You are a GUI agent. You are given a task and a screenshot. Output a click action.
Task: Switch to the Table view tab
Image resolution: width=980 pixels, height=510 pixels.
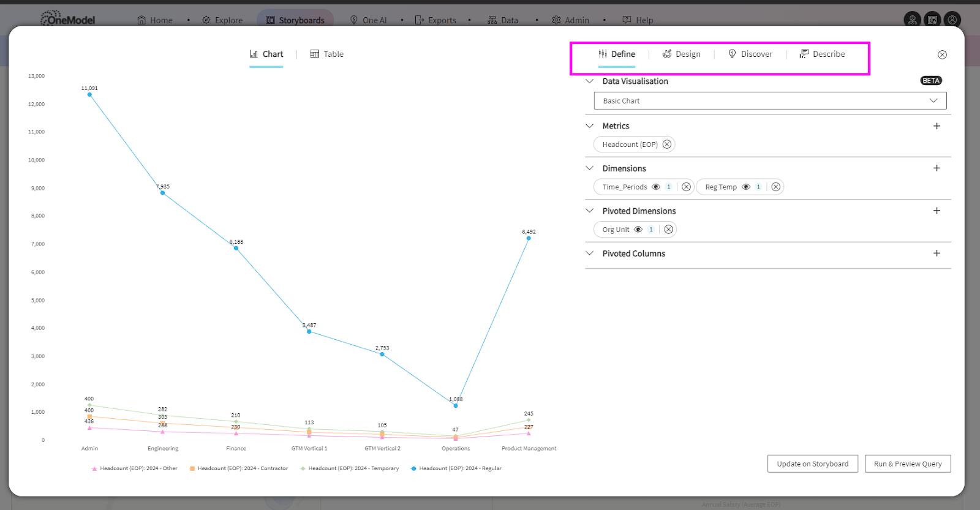pos(327,54)
